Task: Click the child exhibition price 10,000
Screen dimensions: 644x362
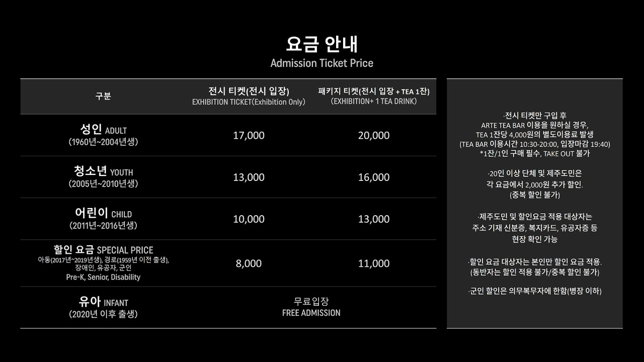Action: click(249, 219)
